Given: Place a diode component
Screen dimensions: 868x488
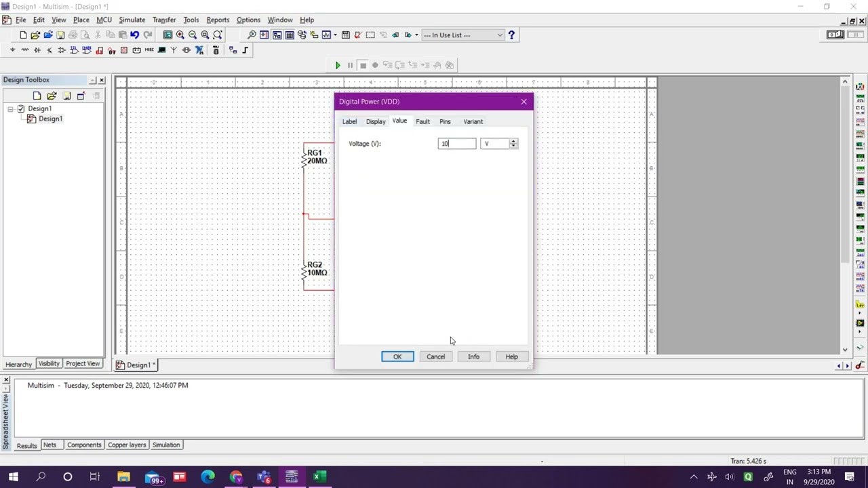Looking at the screenshot, I should coord(37,50).
